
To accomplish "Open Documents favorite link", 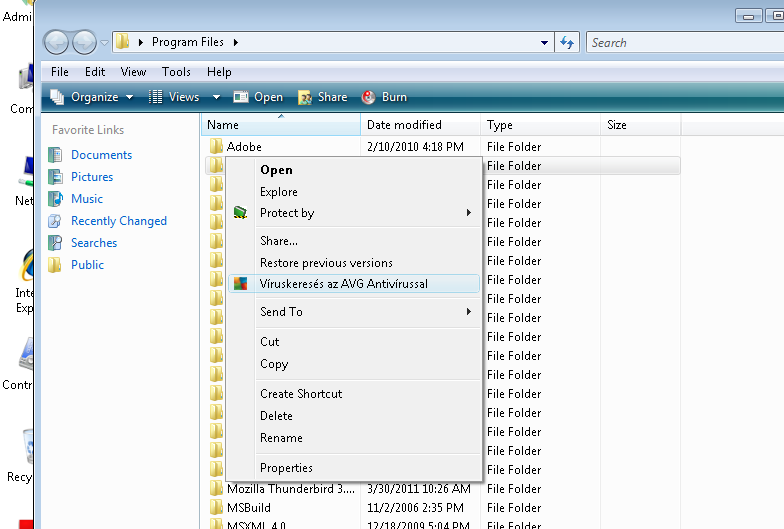I will 102,155.
